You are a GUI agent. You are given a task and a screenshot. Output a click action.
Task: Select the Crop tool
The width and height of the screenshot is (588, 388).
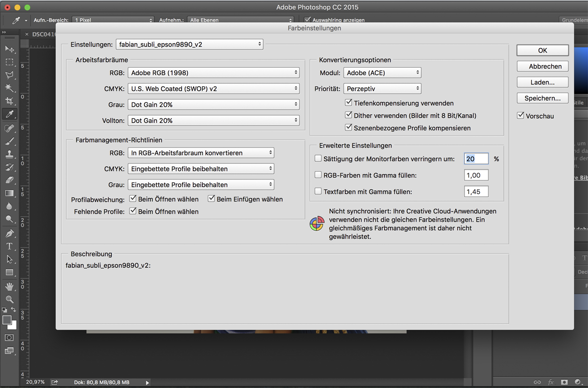coord(9,101)
